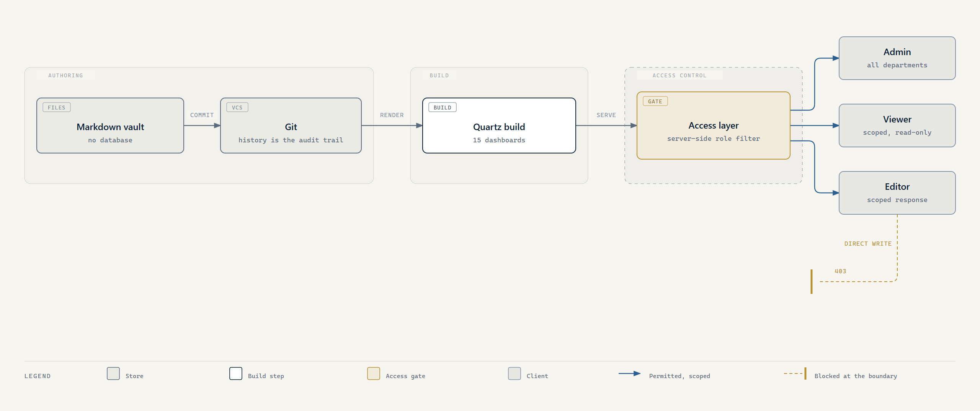Click 'scoped, read-only' subtitle text
Image resolution: width=980 pixels, height=411 pixels.
[x=897, y=133]
